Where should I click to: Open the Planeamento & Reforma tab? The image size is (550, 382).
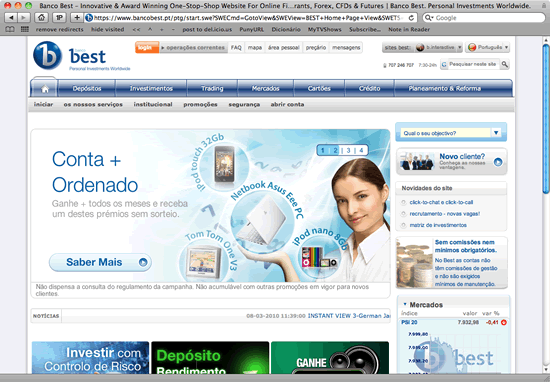pos(444,88)
